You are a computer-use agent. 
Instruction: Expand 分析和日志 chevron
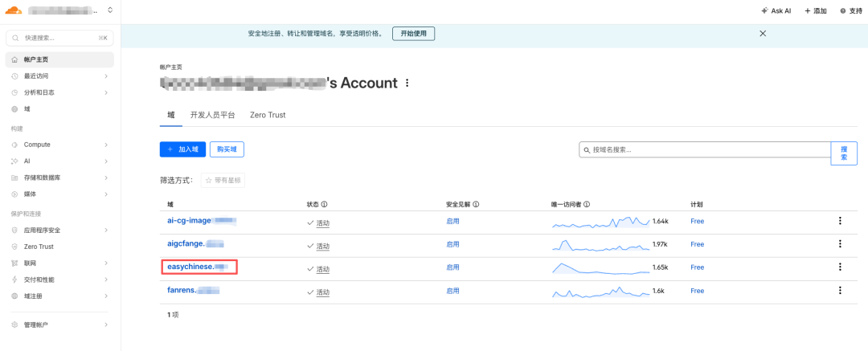click(106, 92)
